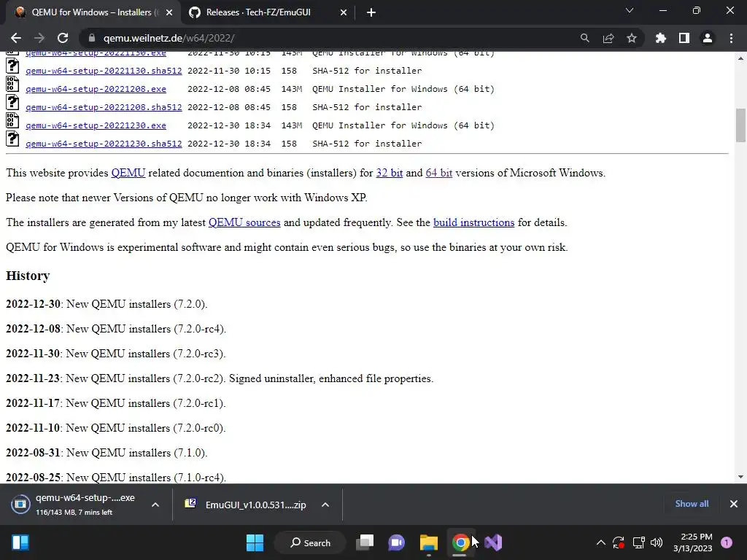Open Windows Start menu

[255, 542]
